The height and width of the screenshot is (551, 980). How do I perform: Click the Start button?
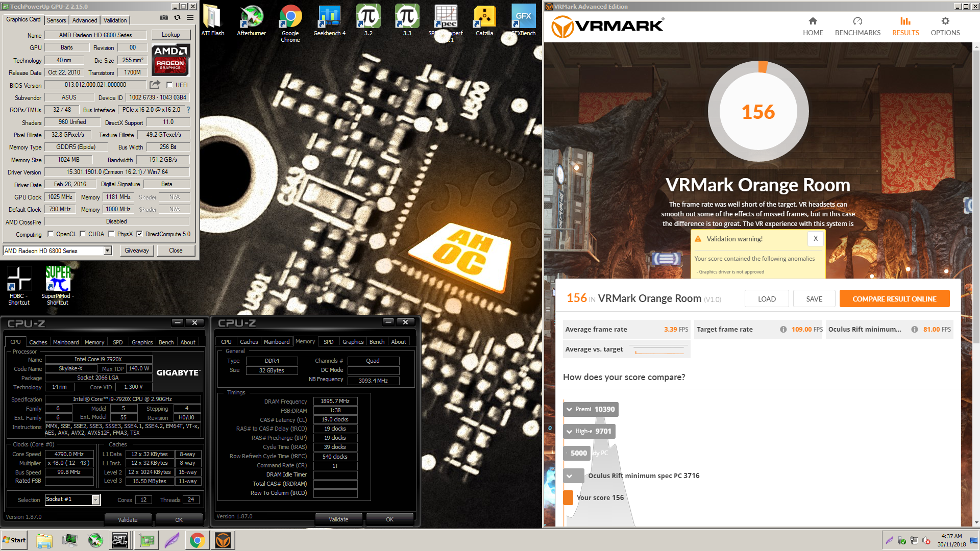(14, 540)
